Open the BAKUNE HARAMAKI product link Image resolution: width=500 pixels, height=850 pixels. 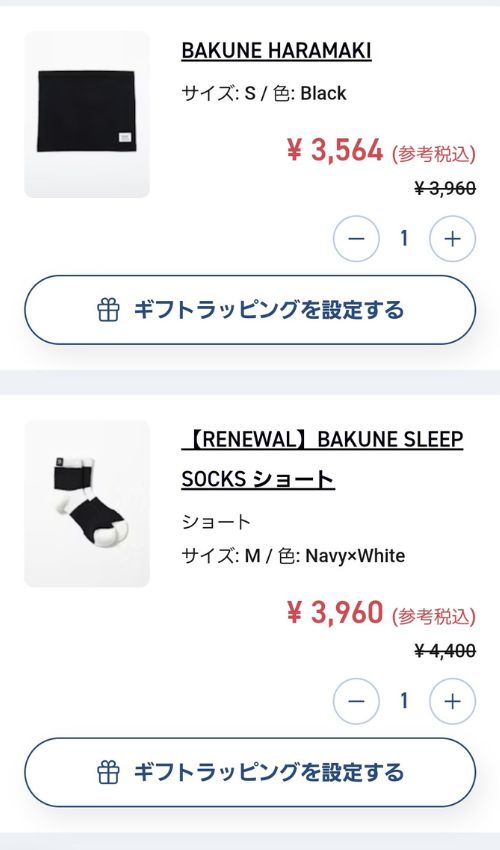276,51
